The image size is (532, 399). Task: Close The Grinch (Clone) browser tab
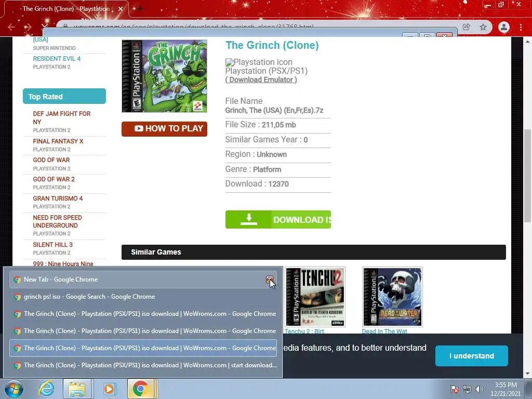[121, 9]
